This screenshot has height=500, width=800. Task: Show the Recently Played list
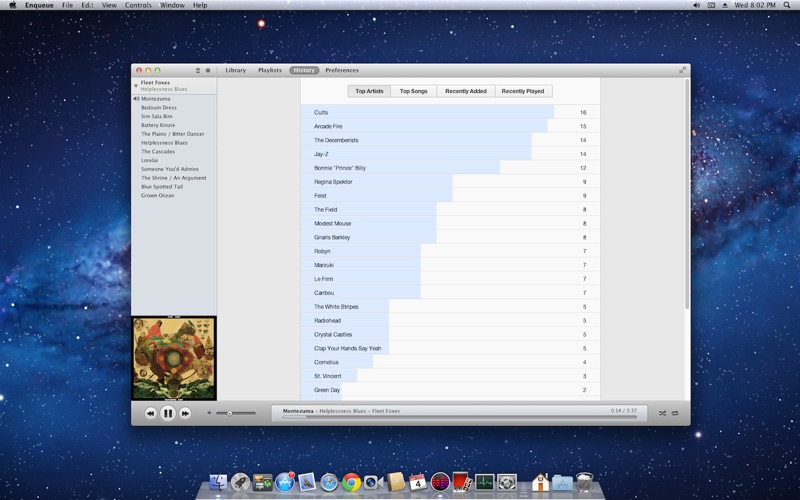click(523, 91)
